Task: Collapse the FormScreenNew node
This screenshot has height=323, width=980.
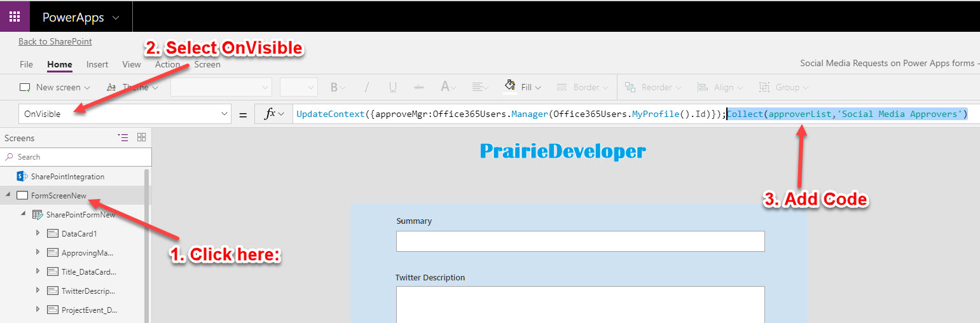Action: click(8, 195)
